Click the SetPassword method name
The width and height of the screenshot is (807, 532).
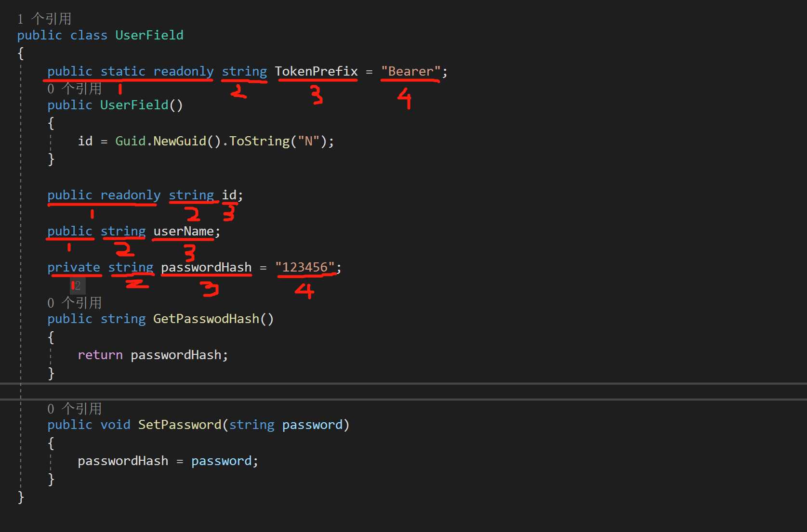point(180,425)
